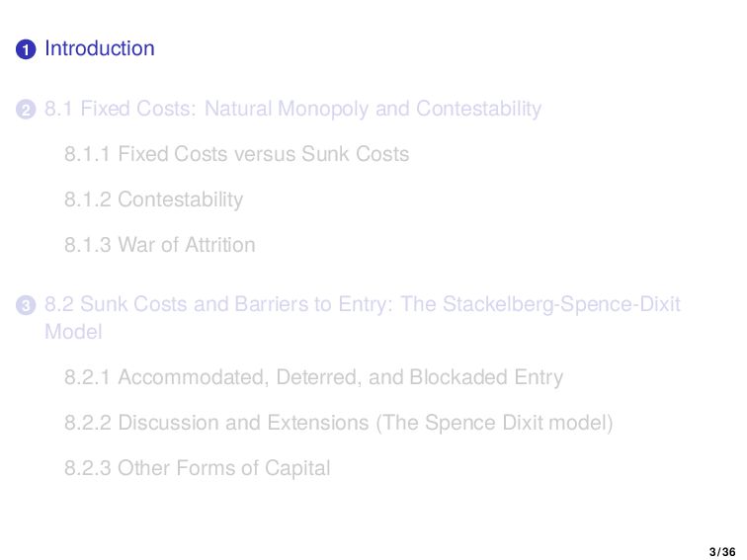
Task: Jump to 8.1.2 Contestability subsection
Action: point(153,200)
